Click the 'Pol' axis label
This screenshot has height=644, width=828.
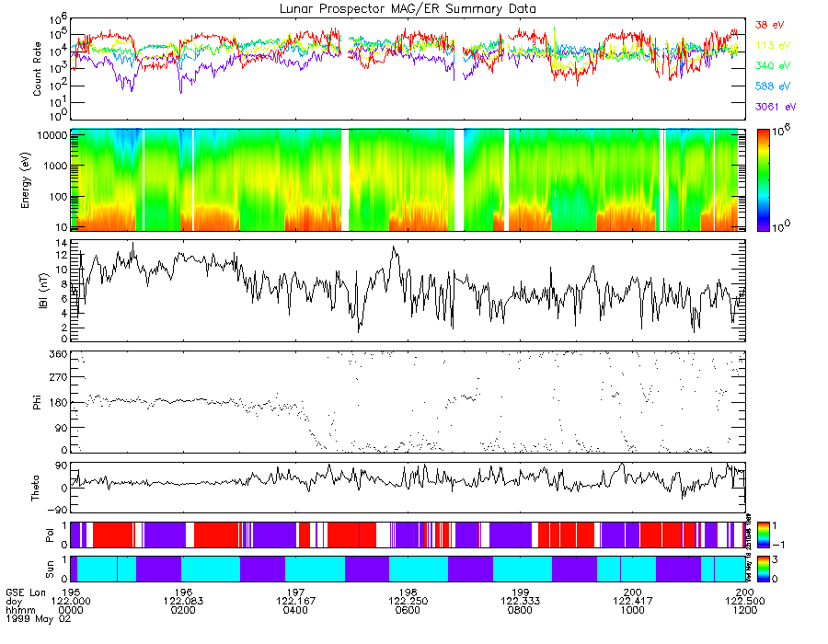click(50, 535)
